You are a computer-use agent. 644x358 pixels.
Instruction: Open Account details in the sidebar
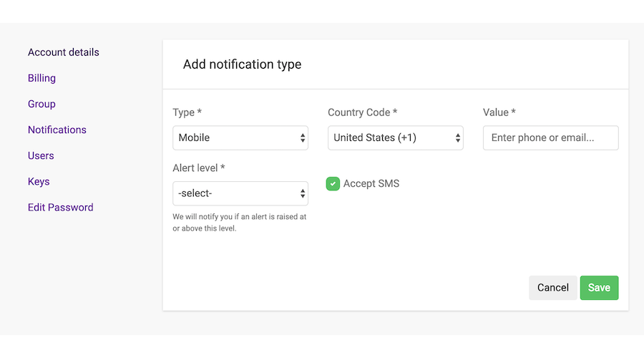64,52
